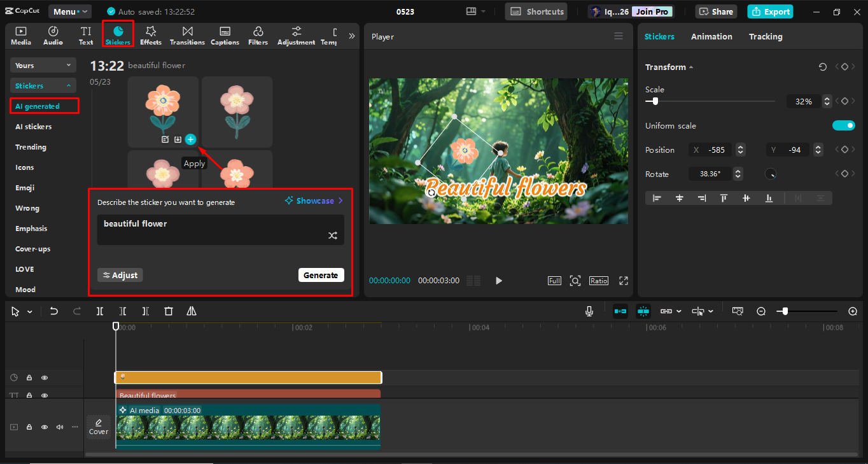Lock the video track with the padlock
The width and height of the screenshot is (868, 464).
(x=29, y=427)
